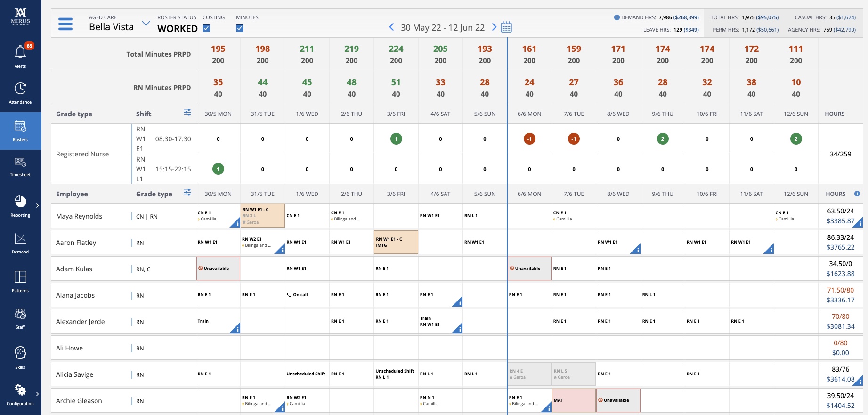868x415 pixels.
Task: Go to the next roster period arrow
Action: [494, 27]
